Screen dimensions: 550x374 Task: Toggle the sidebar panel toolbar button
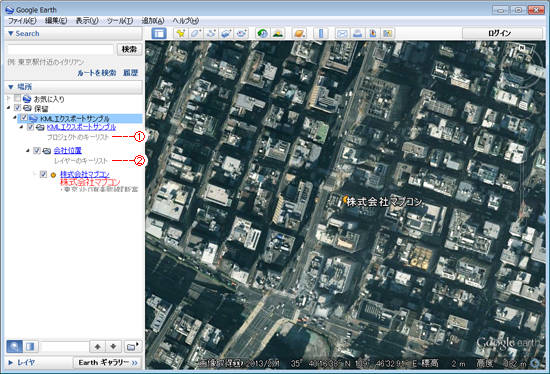[159, 33]
